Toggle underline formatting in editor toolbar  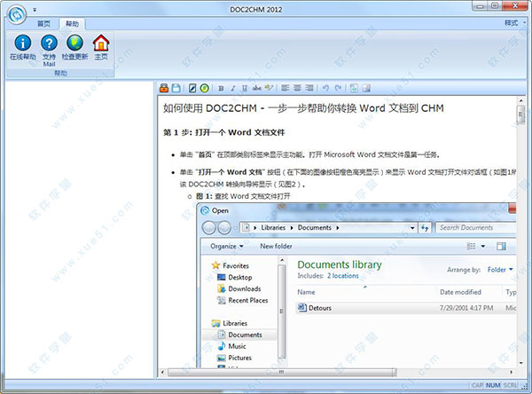[246, 88]
